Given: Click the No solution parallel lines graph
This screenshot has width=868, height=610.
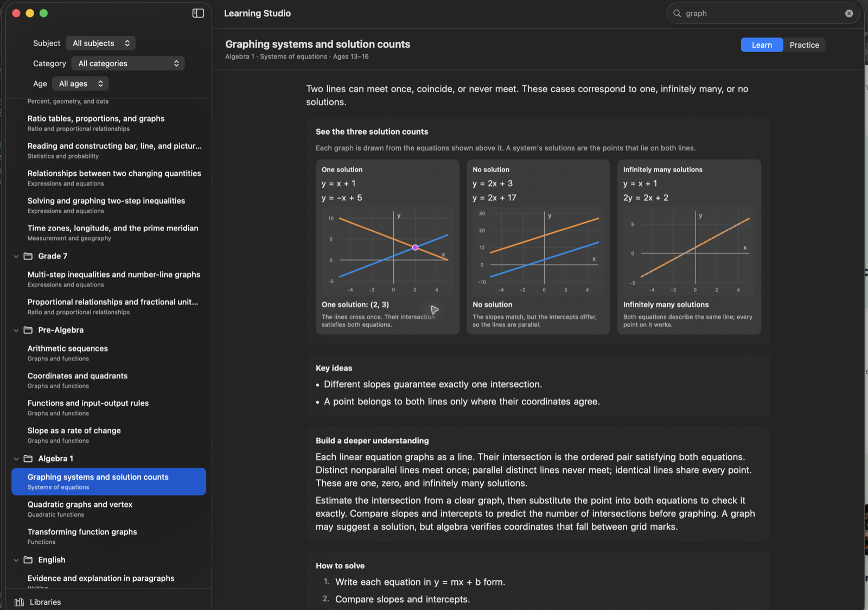Looking at the screenshot, I should point(538,251).
